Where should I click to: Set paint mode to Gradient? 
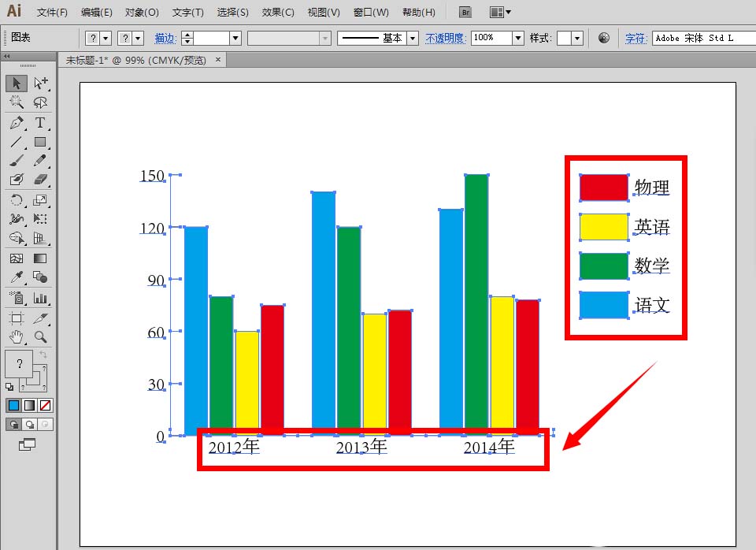coord(29,405)
